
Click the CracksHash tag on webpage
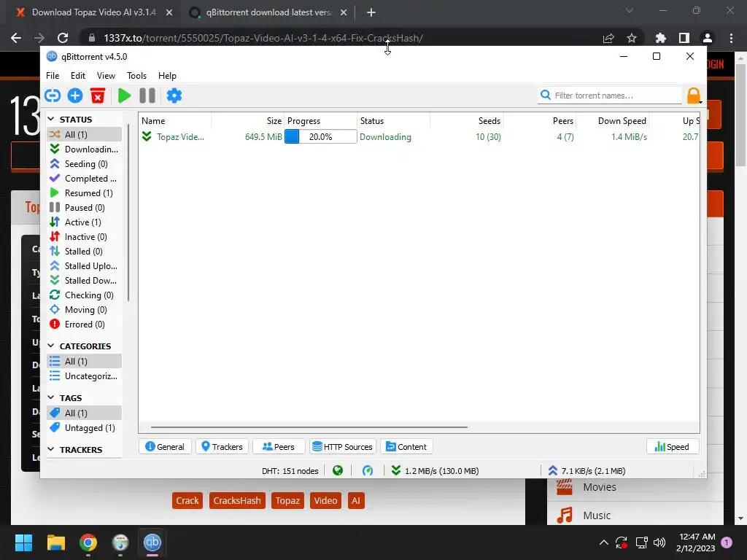click(237, 500)
